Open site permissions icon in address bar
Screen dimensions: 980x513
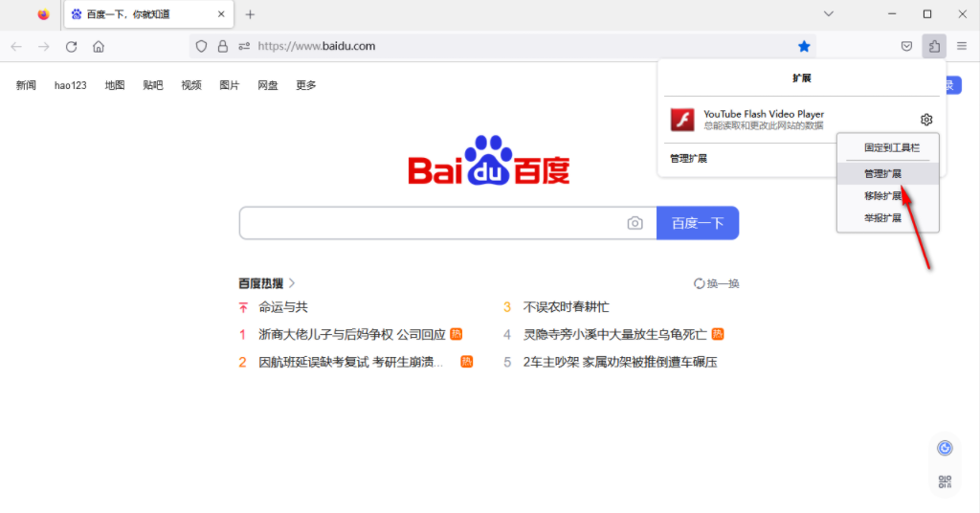coord(244,46)
